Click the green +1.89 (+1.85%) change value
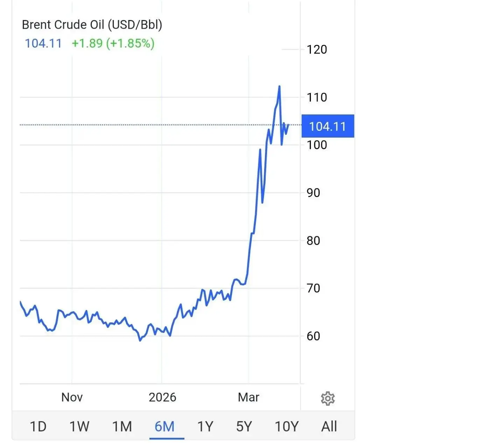504x448 pixels. tap(113, 43)
